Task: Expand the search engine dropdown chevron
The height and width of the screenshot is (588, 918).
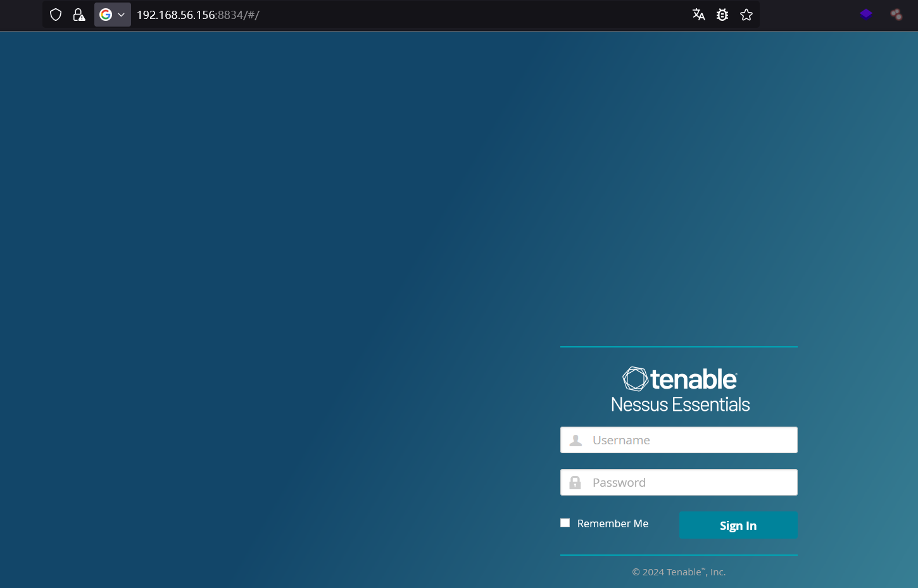Action: point(122,15)
